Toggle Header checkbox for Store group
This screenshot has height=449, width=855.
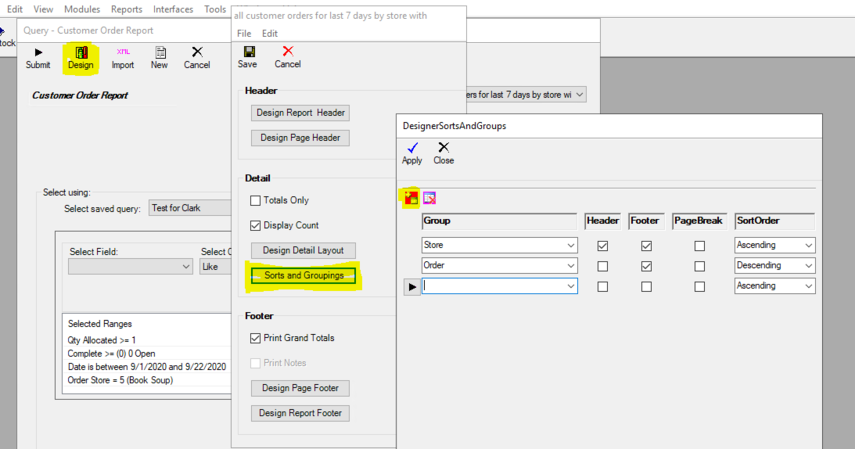(603, 246)
